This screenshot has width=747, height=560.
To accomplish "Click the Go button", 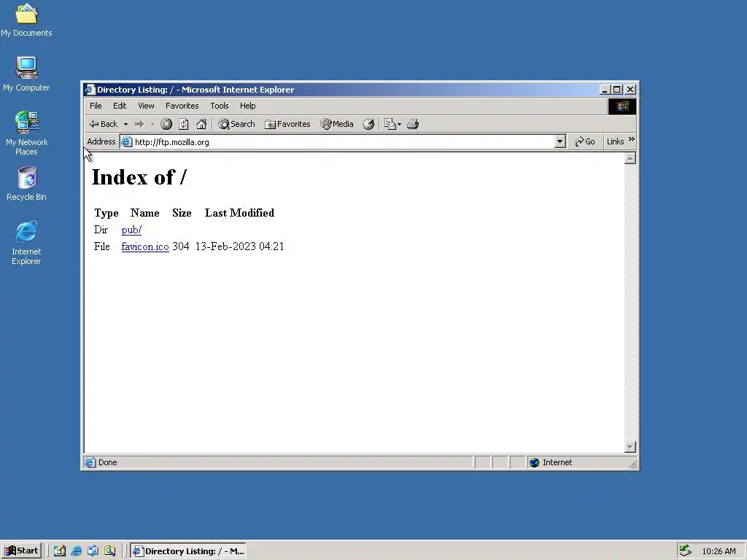I will [x=584, y=141].
